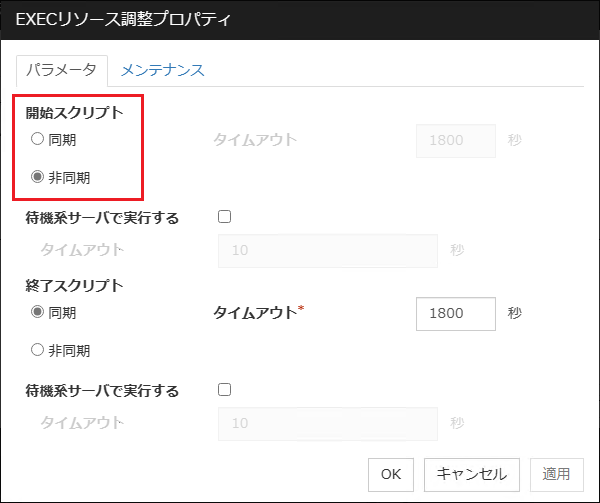This screenshot has height=503, width=600.
Task: Select 同期 radio under 開始スクリプト
Action: 37,139
